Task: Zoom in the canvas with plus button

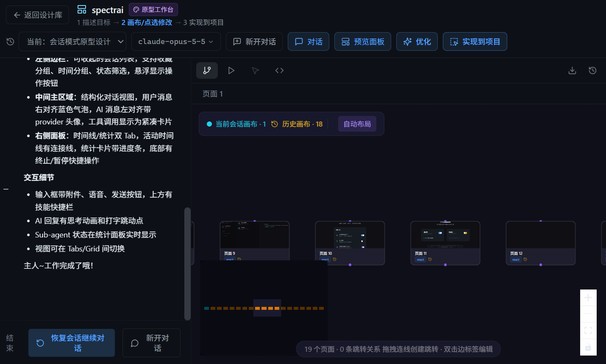Action: click(588, 298)
